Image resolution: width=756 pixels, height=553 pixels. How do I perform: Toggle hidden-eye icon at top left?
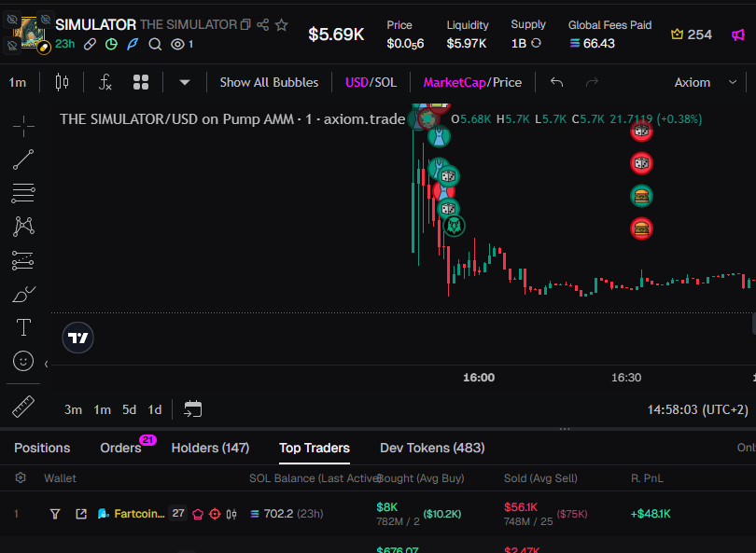click(x=12, y=20)
